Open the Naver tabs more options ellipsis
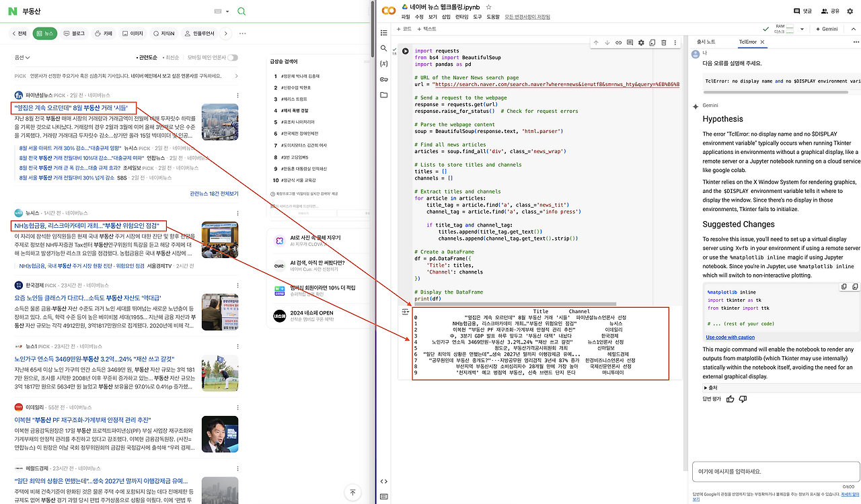861x504 pixels. click(242, 33)
